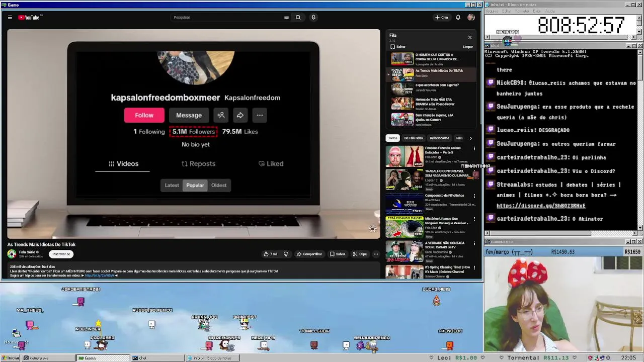Click the 22:05 taskbar clock
The image size is (644, 362).
click(x=628, y=358)
